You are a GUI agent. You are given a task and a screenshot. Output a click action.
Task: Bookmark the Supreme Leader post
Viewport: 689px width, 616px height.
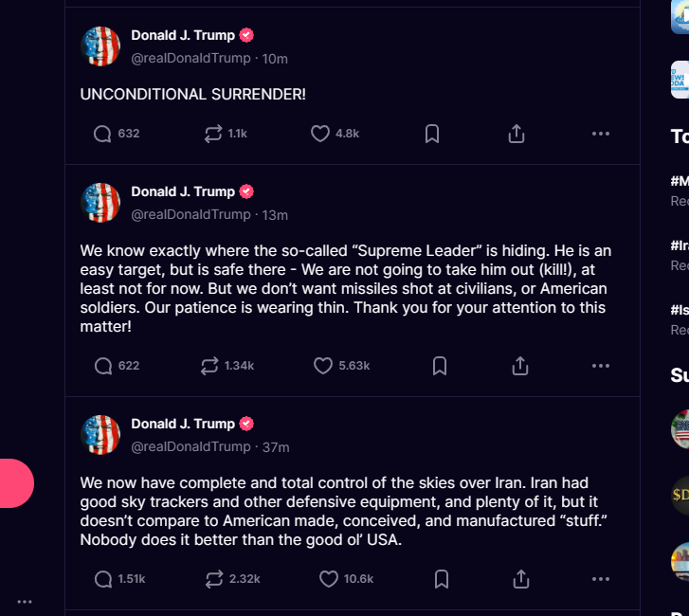point(440,366)
